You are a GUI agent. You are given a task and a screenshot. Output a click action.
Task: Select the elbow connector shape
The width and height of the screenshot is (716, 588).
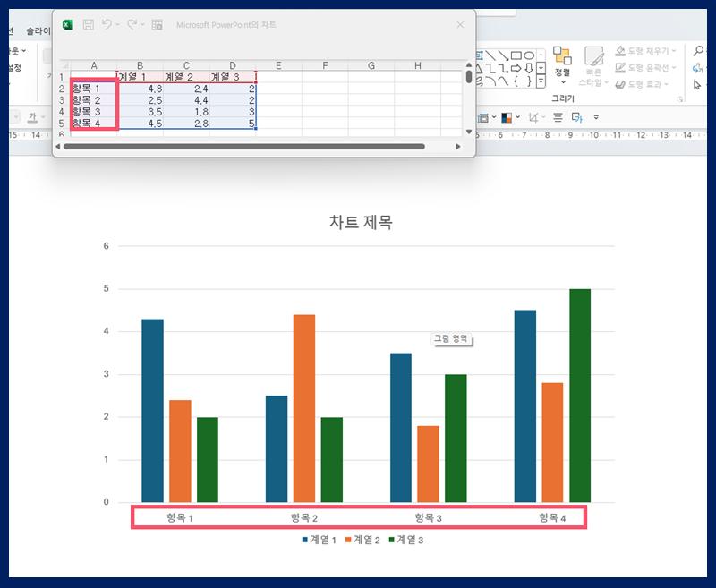[490, 69]
